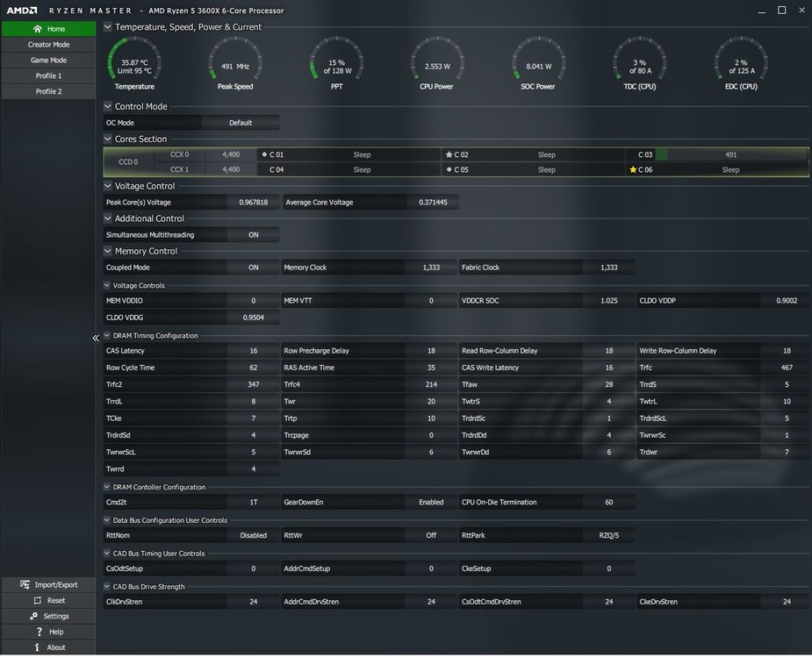Image resolution: width=812 pixels, height=658 pixels.
Task: Open Settings via its gear icon
Action: click(33, 616)
